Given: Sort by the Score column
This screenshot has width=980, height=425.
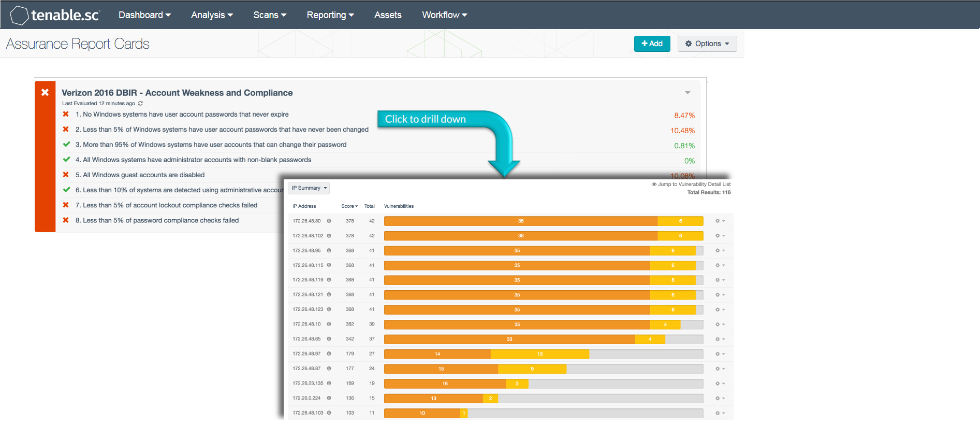Looking at the screenshot, I should point(349,206).
